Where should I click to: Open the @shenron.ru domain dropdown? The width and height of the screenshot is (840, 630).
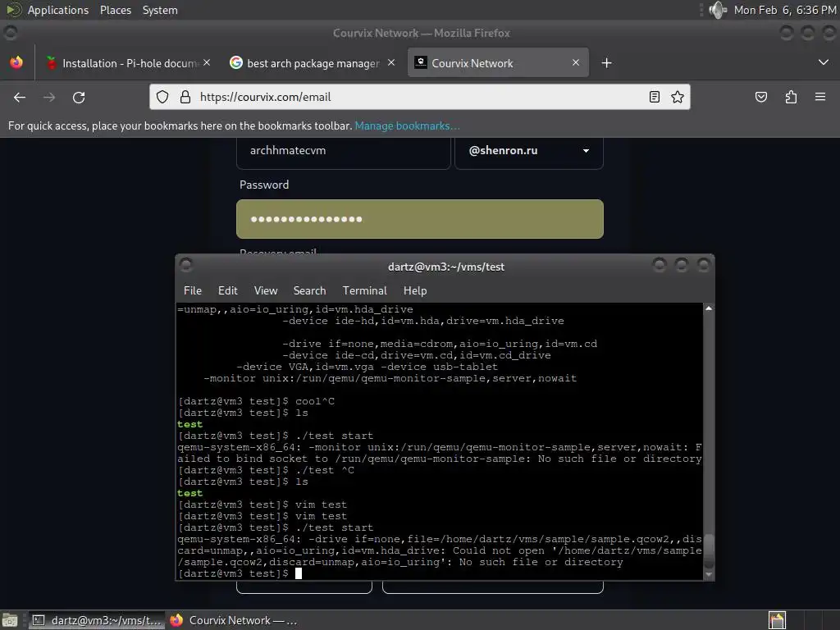pos(529,152)
